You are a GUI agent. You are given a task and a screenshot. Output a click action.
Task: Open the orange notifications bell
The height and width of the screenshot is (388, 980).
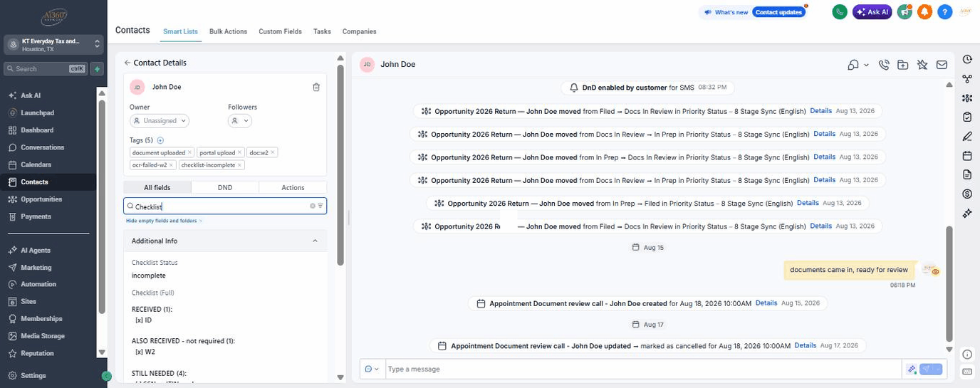925,12
